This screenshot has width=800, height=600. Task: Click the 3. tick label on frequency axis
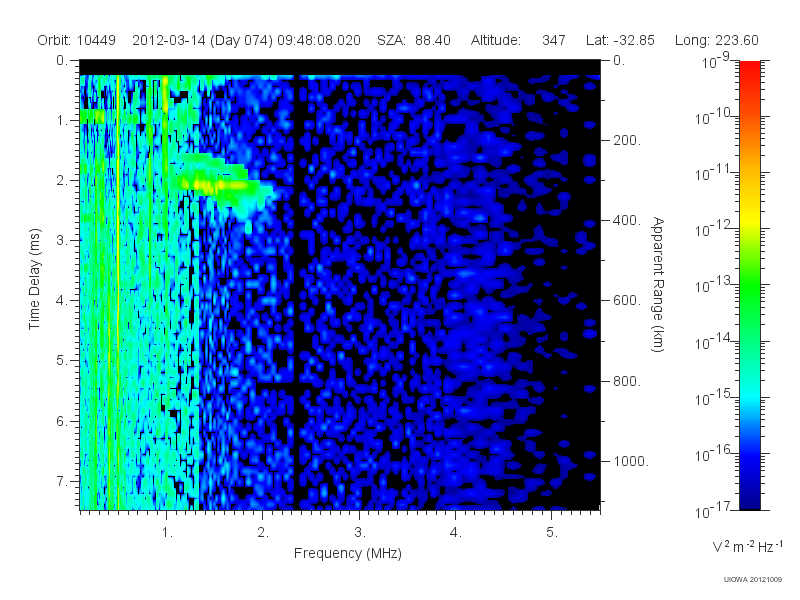point(360,533)
